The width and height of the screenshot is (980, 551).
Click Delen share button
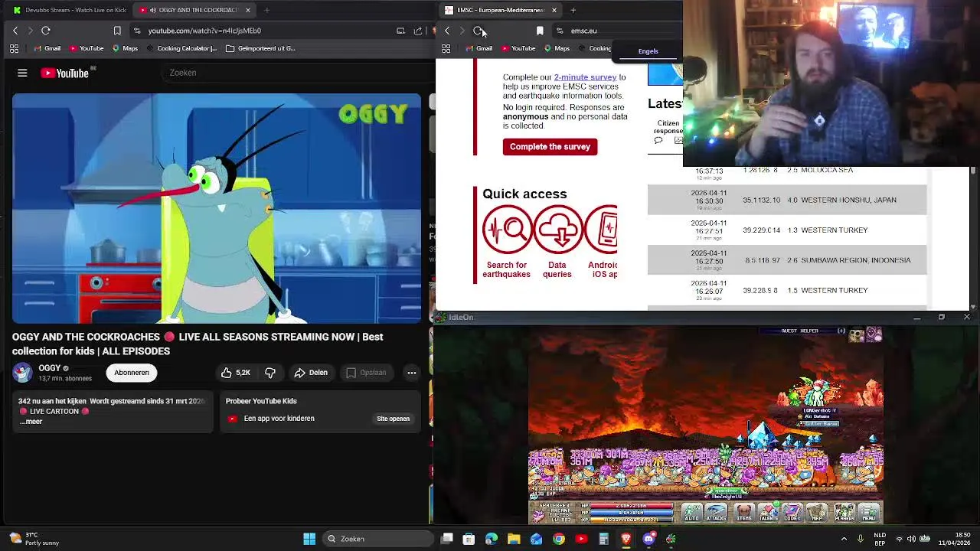point(310,373)
